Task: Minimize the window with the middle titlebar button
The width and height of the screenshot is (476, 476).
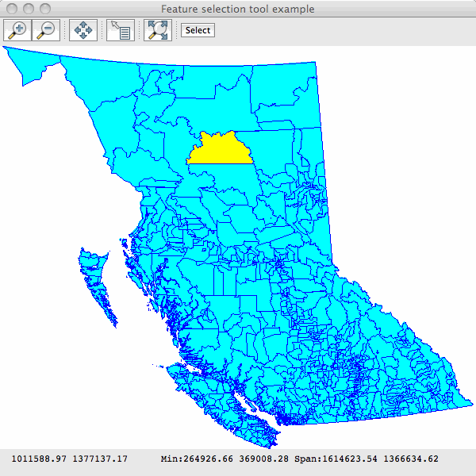Action: [x=29, y=9]
